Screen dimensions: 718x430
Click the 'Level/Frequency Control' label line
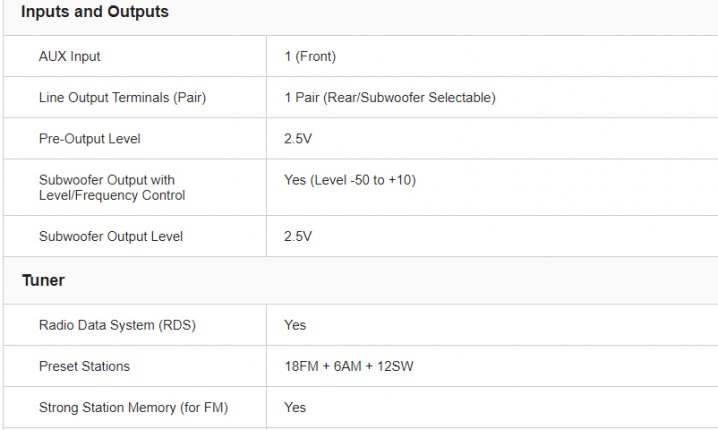pyautogui.click(x=111, y=195)
